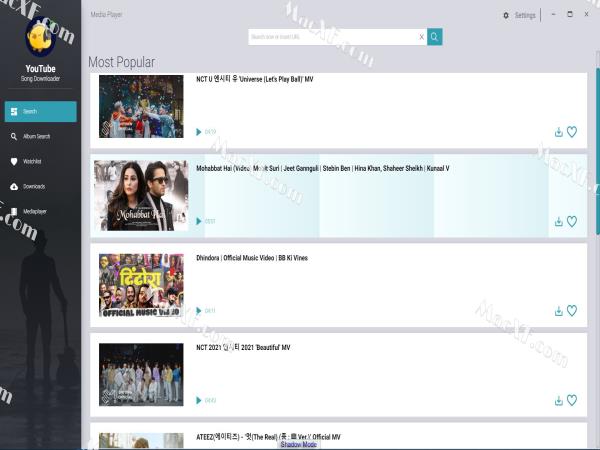Image resolution: width=600 pixels, height=450 pixels.
Task: Close the application window
Action: pos(586,14)
